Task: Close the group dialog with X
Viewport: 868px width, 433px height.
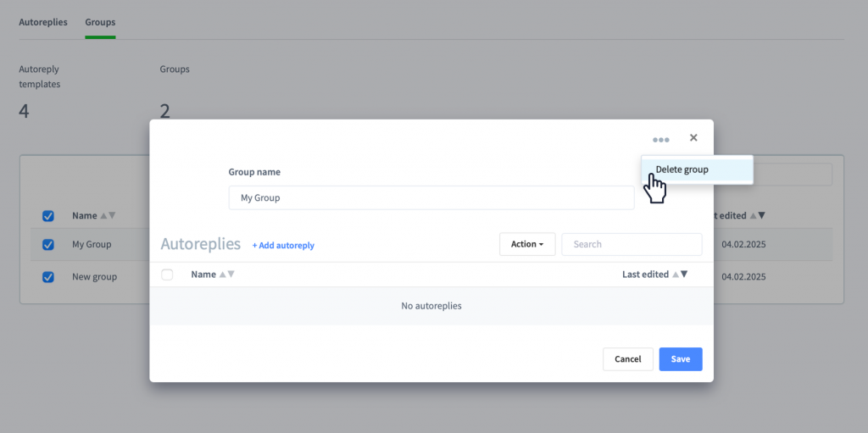Action: (x=693, y=138)
